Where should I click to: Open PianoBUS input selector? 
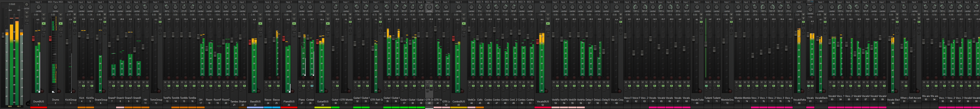tap(289, 2)
